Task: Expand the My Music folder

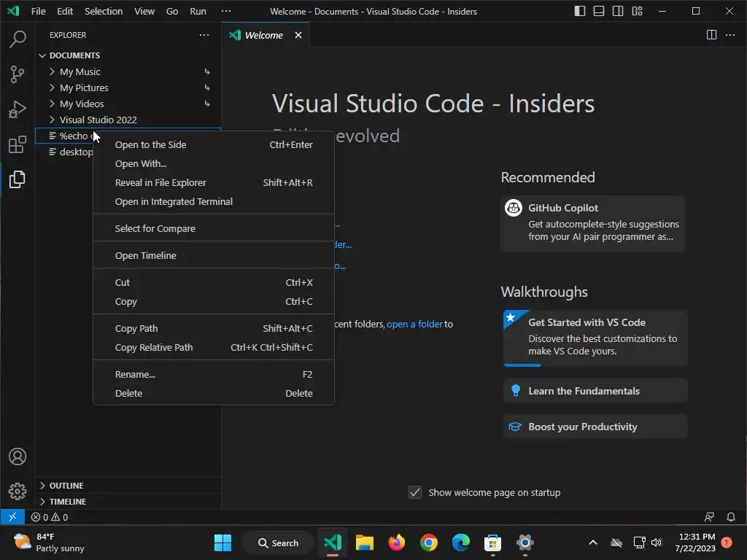Action: click(x=128, y=71)
